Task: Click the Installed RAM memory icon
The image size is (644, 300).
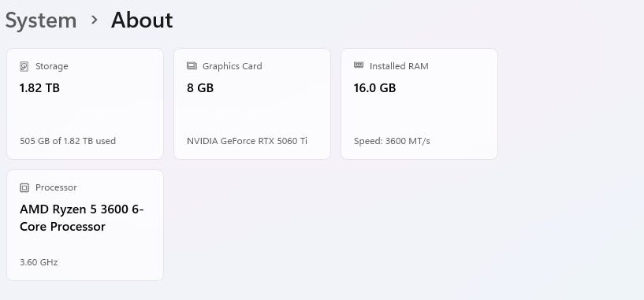Action: pyautogui.click(x=359, y=65)
